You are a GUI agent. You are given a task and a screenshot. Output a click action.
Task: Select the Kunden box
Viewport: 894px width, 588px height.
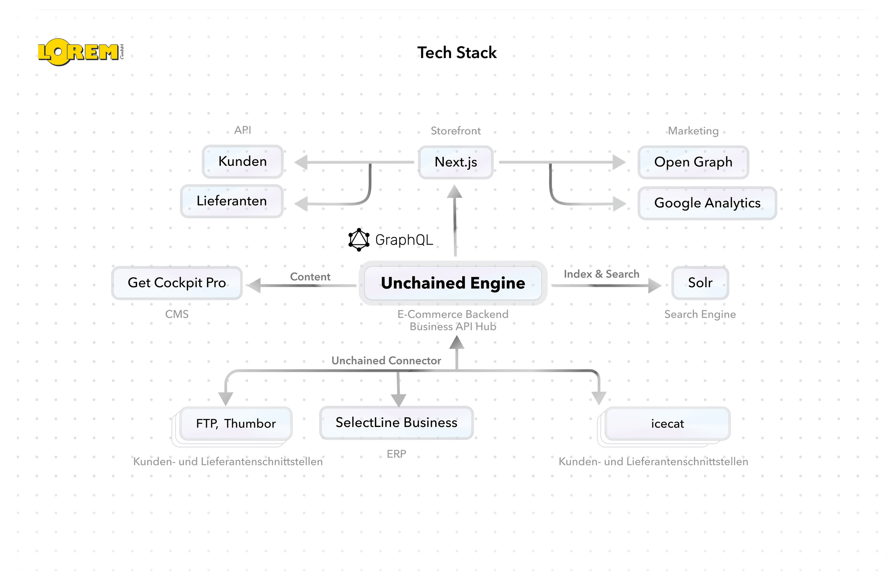[x=243, y=162]
